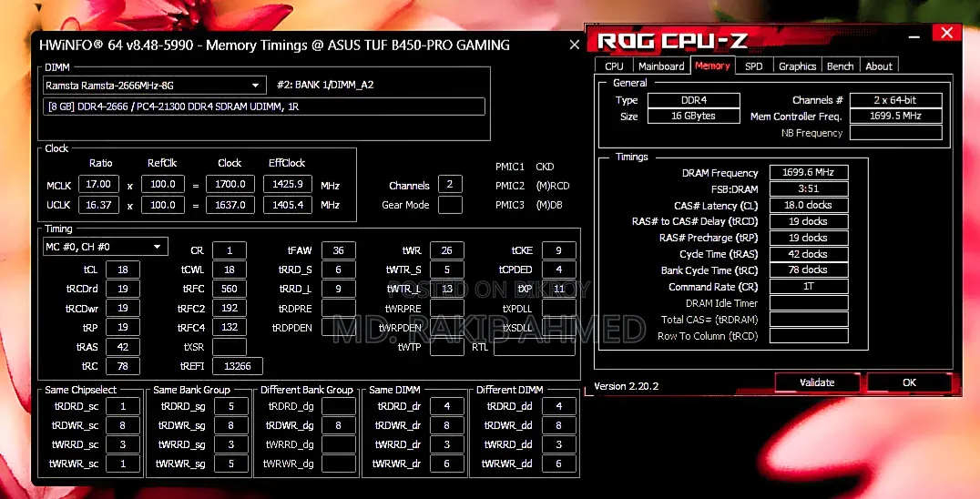
Task: Open the CPU tab in CPU-Z
Action: (x=614, y=66)
